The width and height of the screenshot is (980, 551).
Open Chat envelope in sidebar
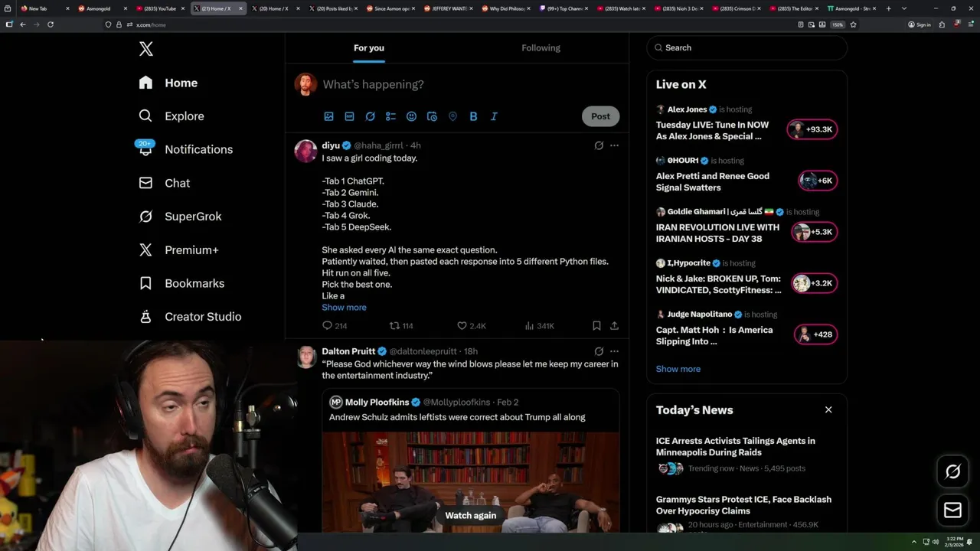[145, 183]
